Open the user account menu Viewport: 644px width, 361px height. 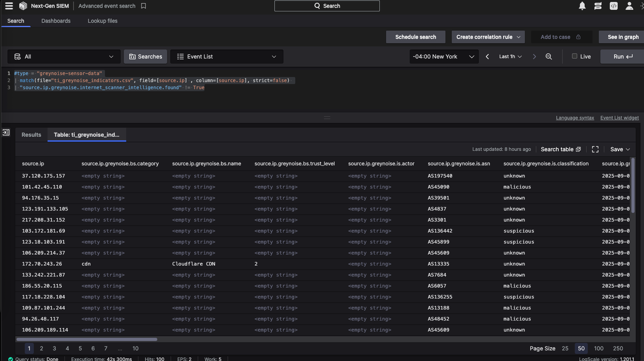tap(629, 6)
